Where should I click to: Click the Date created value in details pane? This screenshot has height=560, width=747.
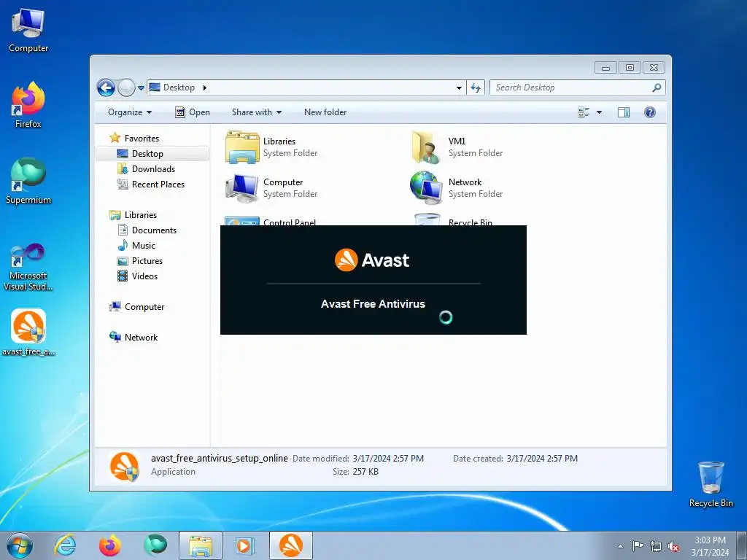[542, 458]
